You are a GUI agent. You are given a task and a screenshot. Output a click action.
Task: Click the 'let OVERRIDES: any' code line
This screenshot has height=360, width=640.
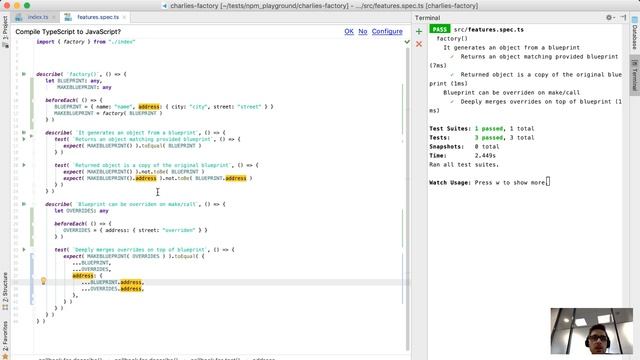point(82,211)
